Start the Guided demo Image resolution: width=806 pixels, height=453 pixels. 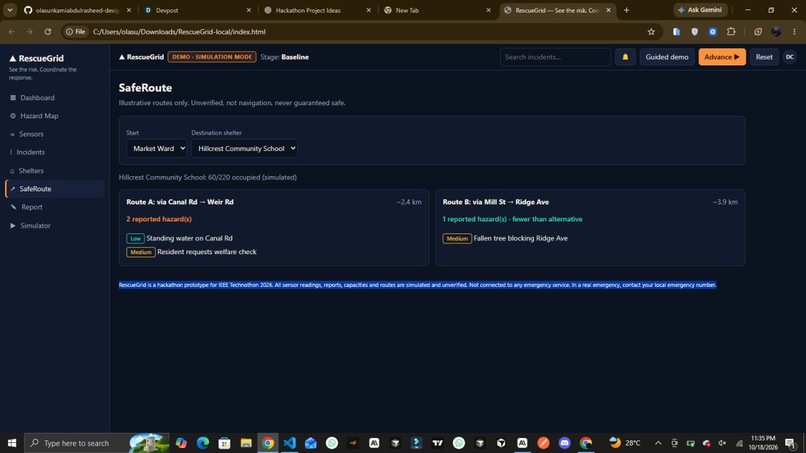point(667,57)
